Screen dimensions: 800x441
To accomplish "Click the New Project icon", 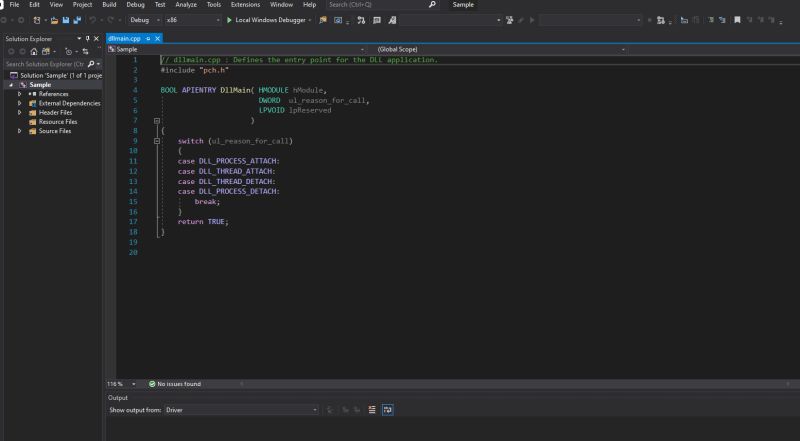I will pos(37,20).
